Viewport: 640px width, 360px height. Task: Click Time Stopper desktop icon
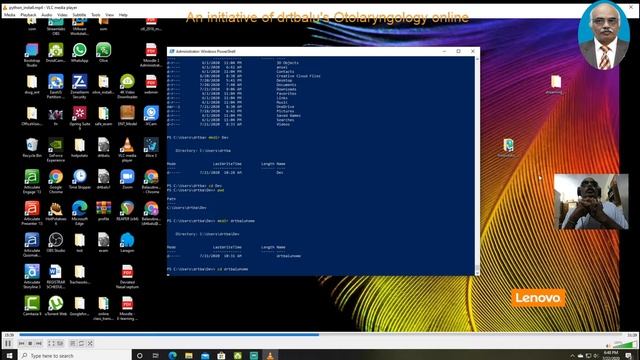80,180
